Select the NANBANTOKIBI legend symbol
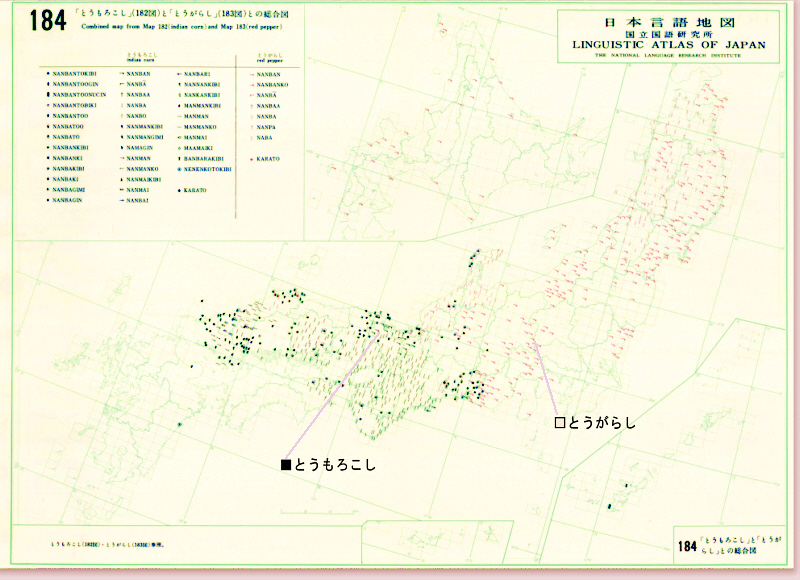Image resolution: width=800 pixels, height=580 pixels. (x=47, y=74)
